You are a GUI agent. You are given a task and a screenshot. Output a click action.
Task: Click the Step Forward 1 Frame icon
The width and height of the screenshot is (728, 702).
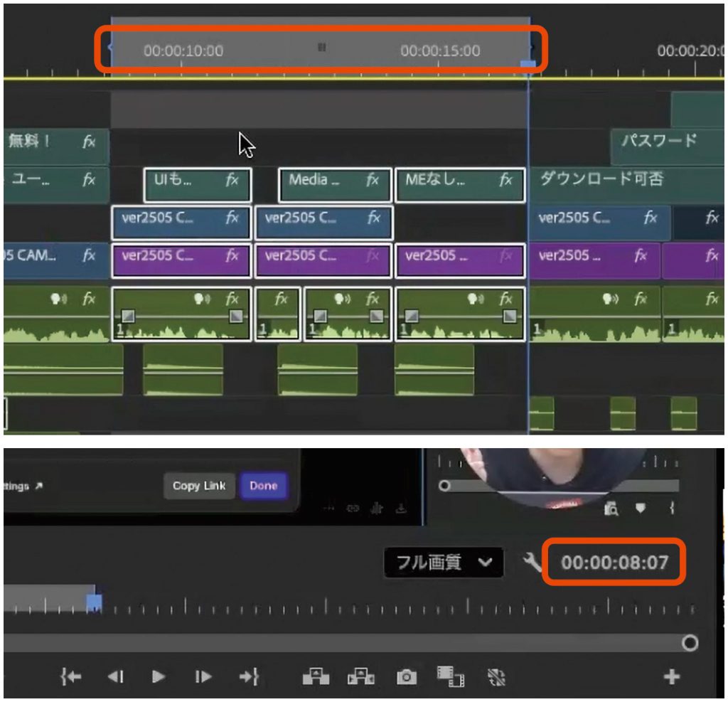(203, 676)
